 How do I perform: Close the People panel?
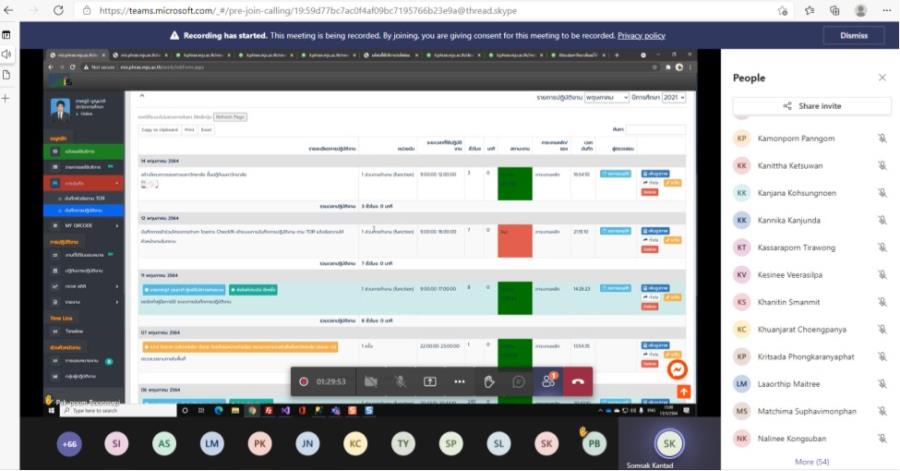[x=881, y=78]
